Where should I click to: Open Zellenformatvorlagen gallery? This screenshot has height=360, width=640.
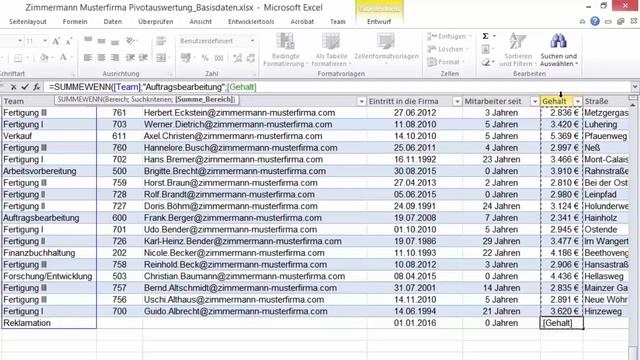coord(386,48)
